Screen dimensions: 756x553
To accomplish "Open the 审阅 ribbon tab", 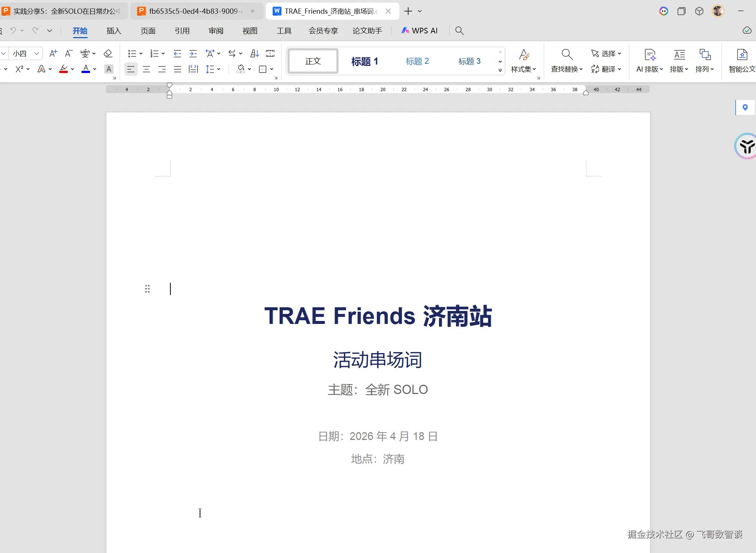I will coord(216,31).
